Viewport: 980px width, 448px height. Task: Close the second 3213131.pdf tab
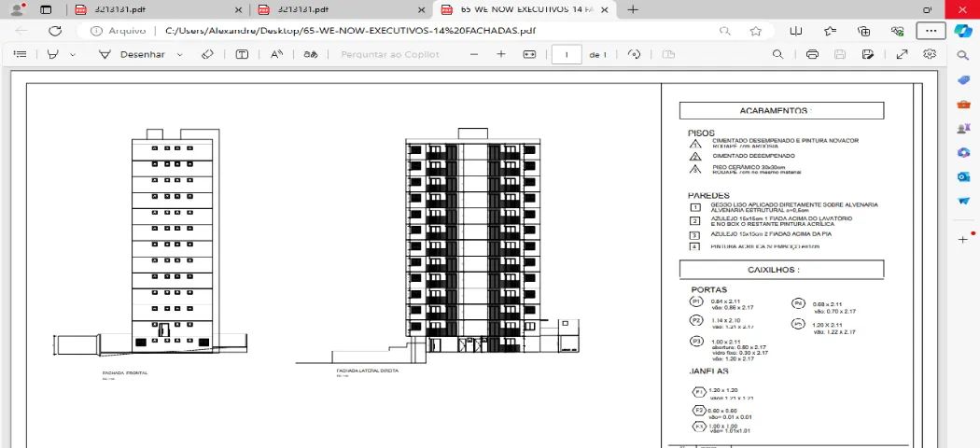tap(422, 9)
